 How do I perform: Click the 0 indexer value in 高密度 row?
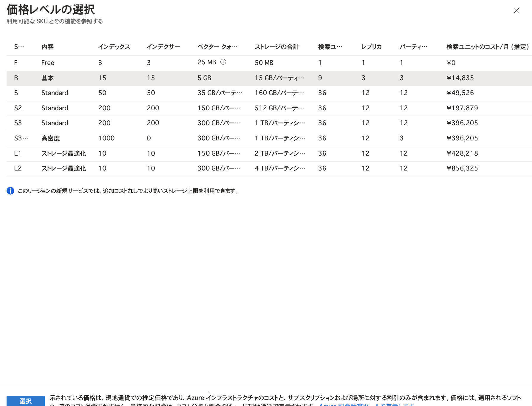pyautogui.click(x=149, y=138)
